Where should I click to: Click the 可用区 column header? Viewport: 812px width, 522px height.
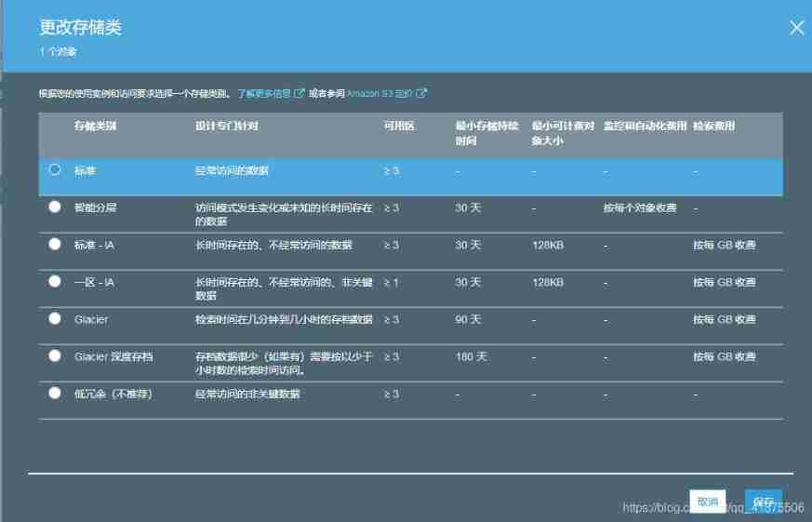(398, 126)
